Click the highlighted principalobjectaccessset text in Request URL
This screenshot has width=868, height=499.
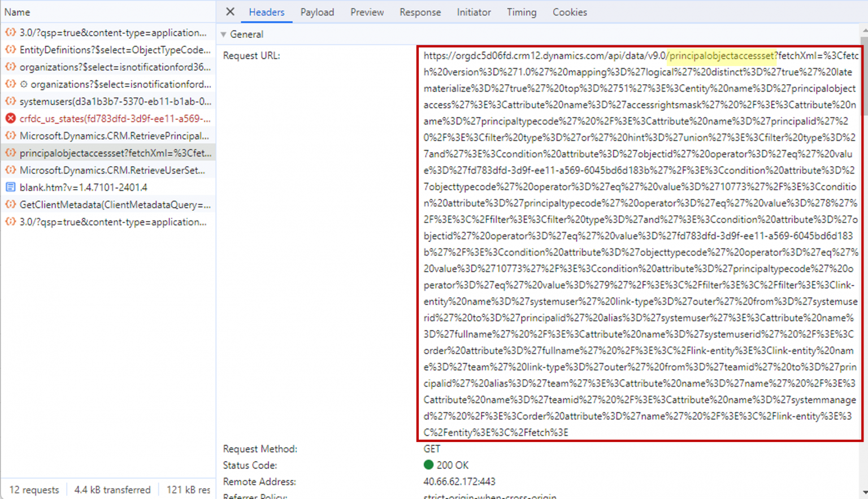[721, 55]
